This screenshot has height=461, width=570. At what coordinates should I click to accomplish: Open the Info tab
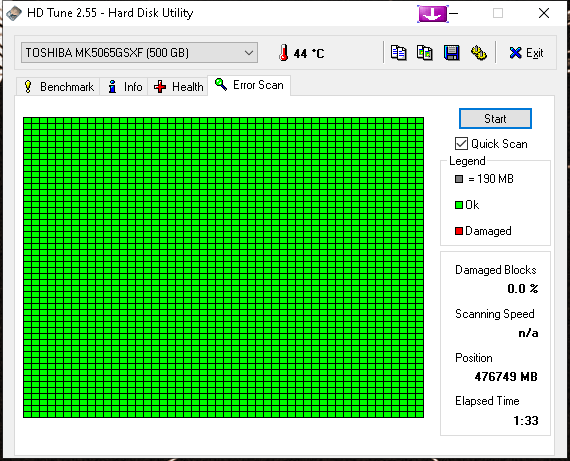pyautogui.click(x=124, y=87)
